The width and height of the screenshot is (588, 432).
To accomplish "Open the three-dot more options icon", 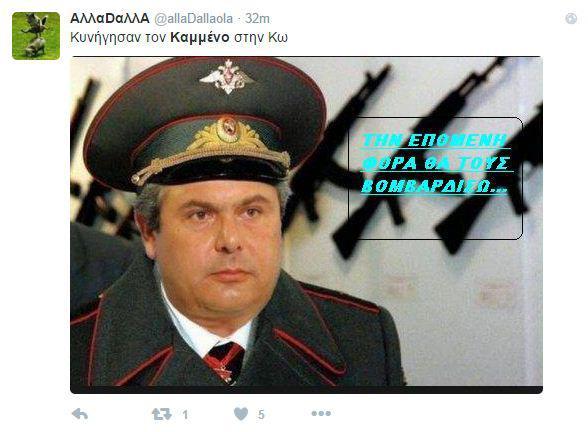I will (321, 414).
